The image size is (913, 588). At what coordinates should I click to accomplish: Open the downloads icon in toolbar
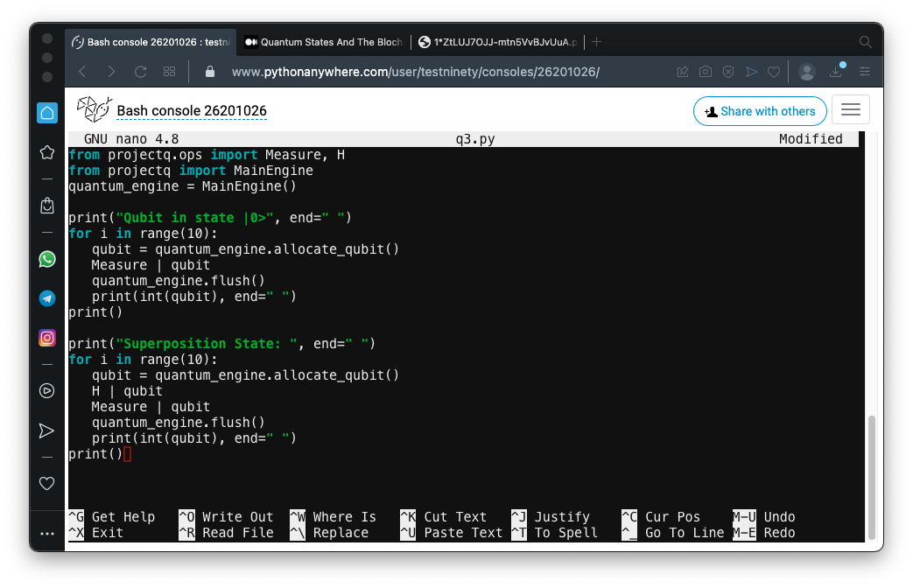tap(836, 72)
